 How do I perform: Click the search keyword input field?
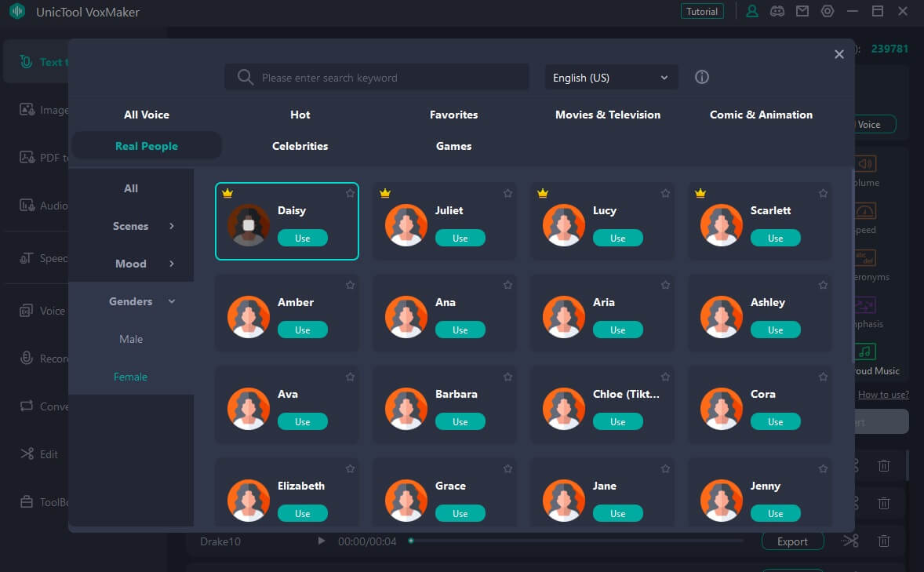tap(377, 77)
